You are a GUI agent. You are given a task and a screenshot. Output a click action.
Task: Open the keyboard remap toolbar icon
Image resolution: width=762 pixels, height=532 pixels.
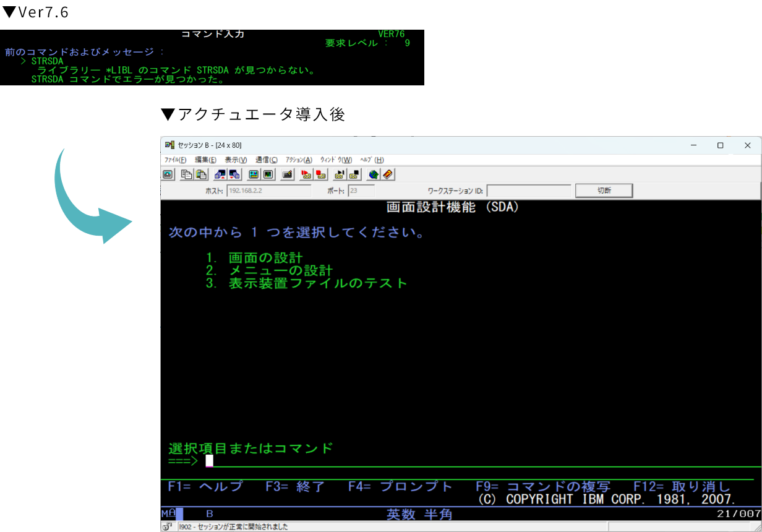[x=287, y=174]
